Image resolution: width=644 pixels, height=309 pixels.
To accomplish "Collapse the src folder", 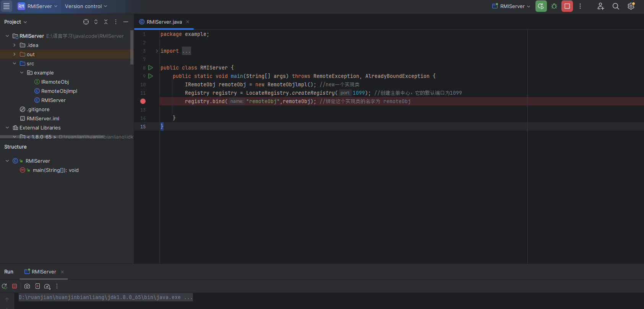I will pos(15,63).
